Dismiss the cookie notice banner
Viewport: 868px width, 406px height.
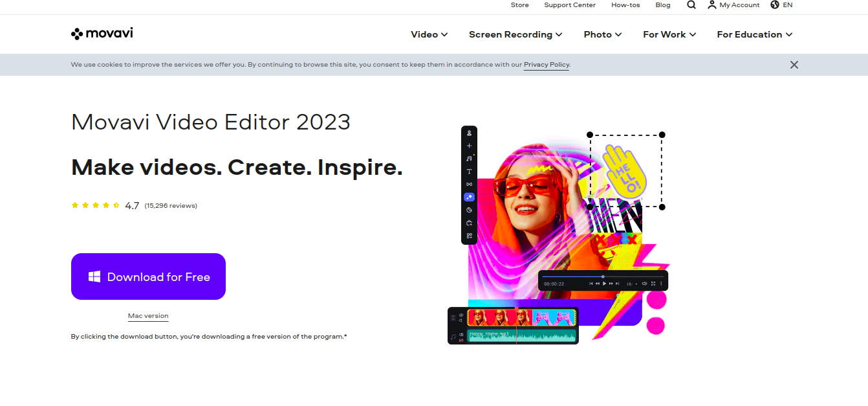pos(794,65)
